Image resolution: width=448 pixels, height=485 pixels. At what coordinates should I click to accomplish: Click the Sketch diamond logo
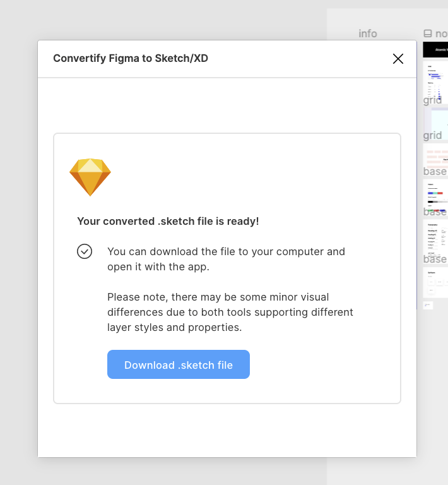click(x=90, y=177)
